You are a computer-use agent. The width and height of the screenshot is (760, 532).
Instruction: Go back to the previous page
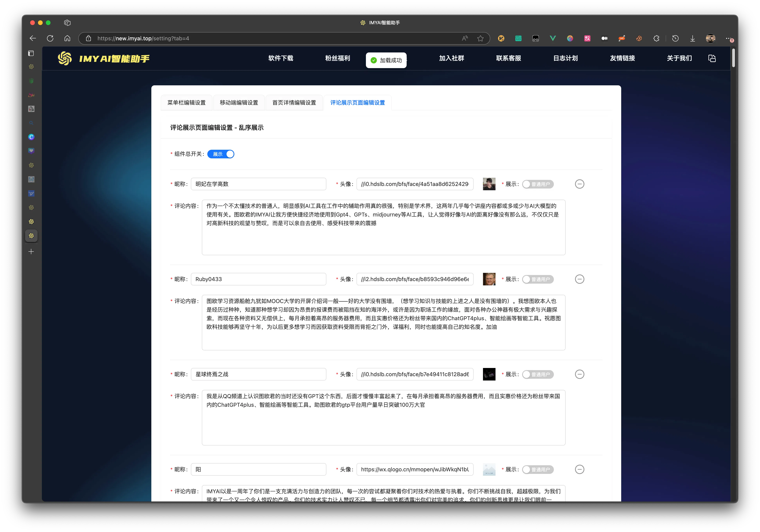(33, 38)
